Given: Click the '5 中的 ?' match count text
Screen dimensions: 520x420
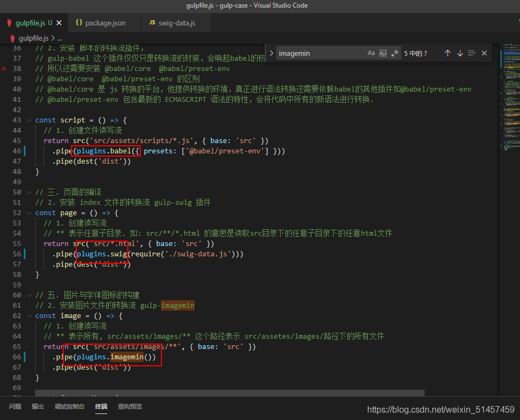Looking at the screenshot, I should point(415,54).
